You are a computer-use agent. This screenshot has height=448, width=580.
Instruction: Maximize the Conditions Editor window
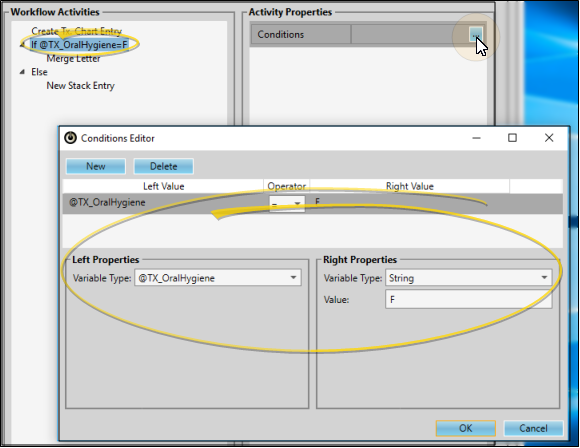[512, 138]
